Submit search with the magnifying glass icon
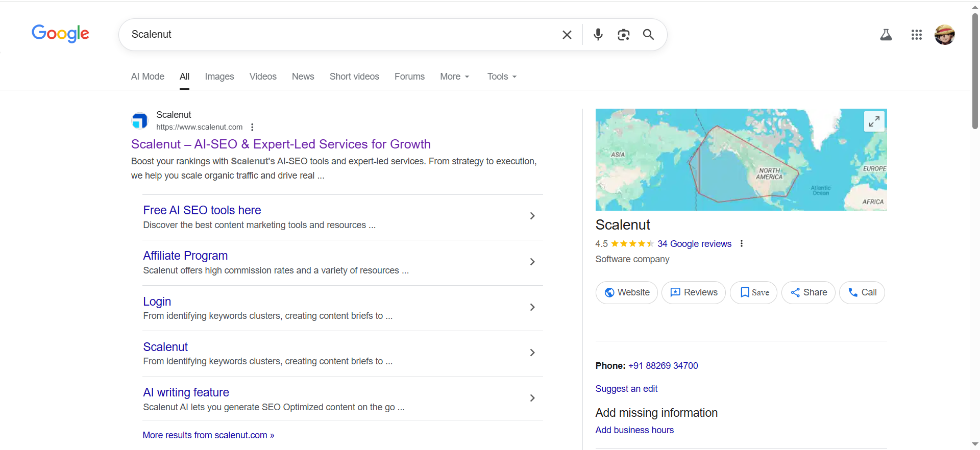The height and width of the screenshot is (450, 980). point(648,35)
